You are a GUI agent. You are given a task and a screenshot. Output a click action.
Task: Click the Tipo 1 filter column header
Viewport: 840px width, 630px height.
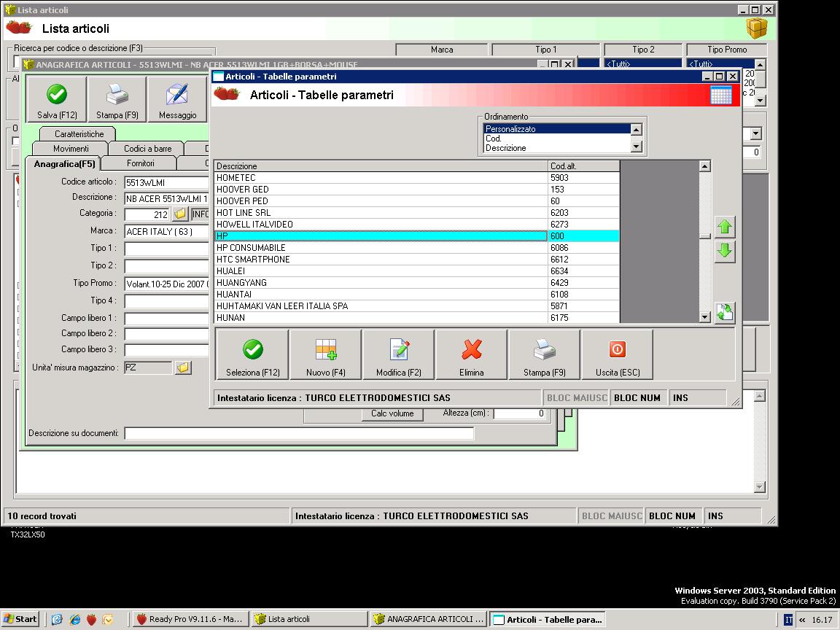(546, 50)
